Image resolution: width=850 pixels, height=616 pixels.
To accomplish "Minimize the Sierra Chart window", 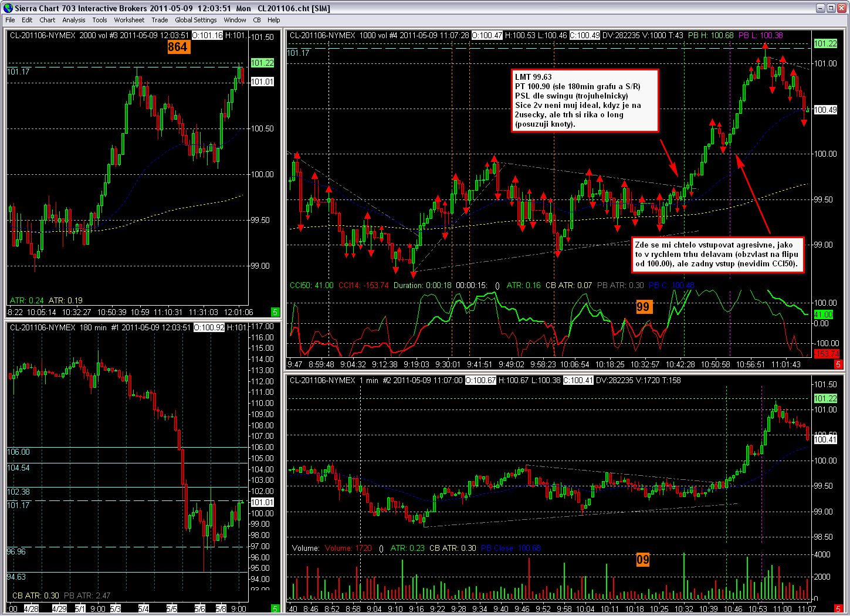I will coord(821,8).
